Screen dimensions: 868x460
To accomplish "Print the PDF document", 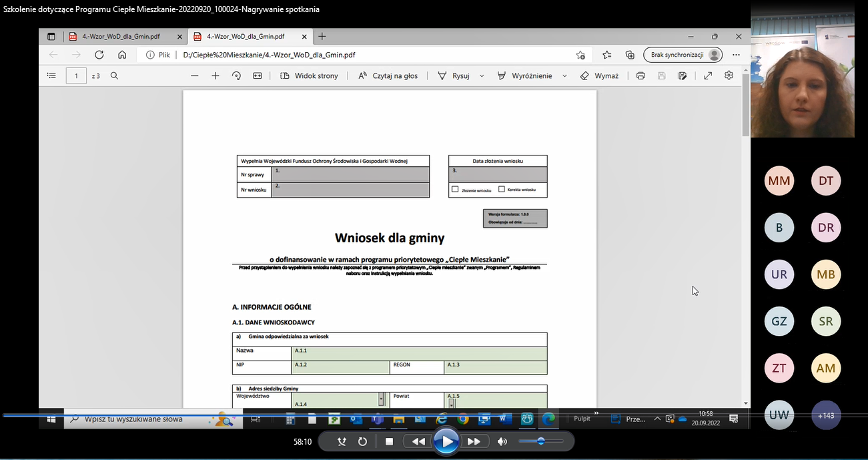I will (x=640, y=76).
